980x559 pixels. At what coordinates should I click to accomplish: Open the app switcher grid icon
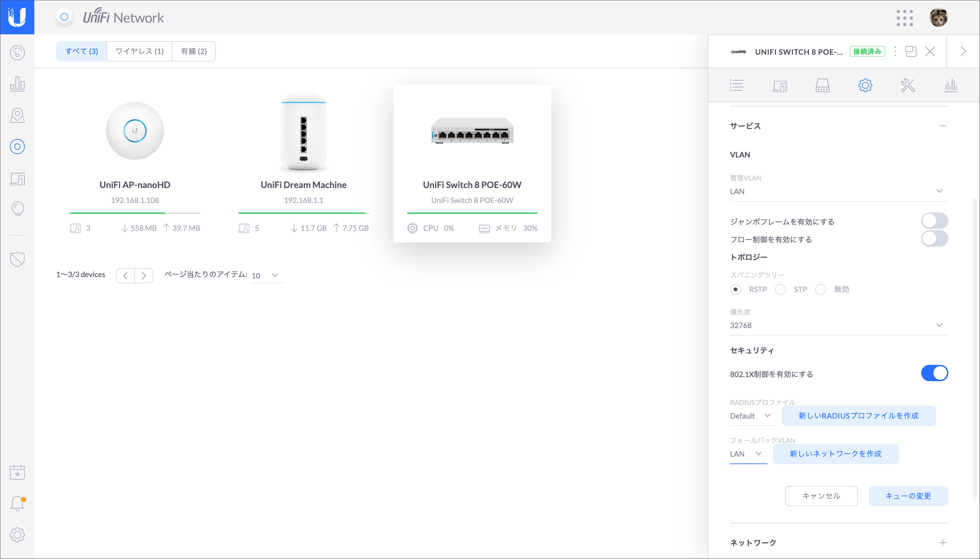[x=905, y=18]
